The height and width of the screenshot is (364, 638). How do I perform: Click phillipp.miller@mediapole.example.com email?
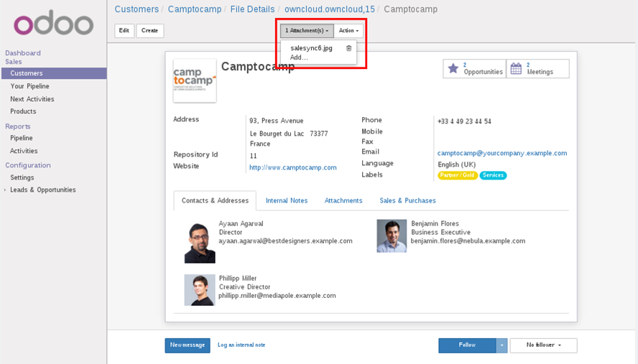277,296
